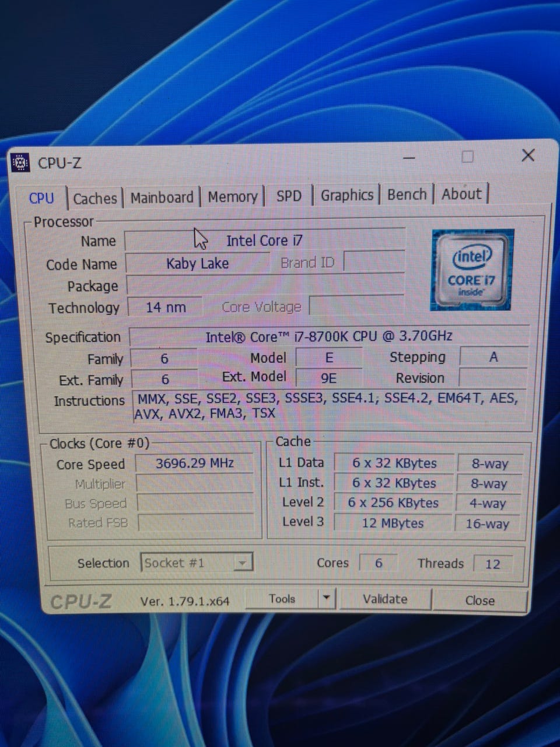Go to the SPD tab
560x747 pixels.
(289, 196)
